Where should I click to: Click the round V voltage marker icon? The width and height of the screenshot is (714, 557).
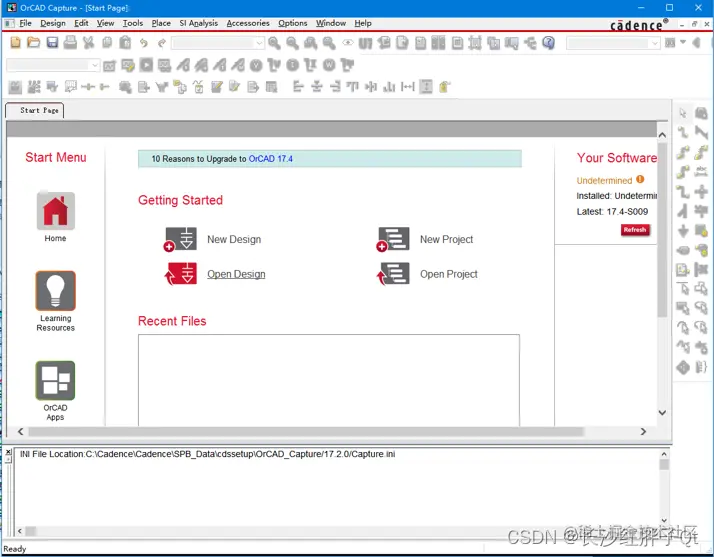pos(256,65)
